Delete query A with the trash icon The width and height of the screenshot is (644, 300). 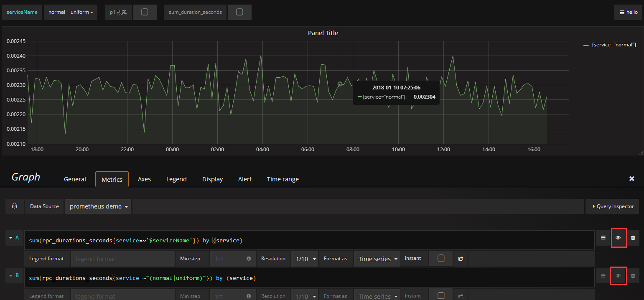tap(634, 238)
